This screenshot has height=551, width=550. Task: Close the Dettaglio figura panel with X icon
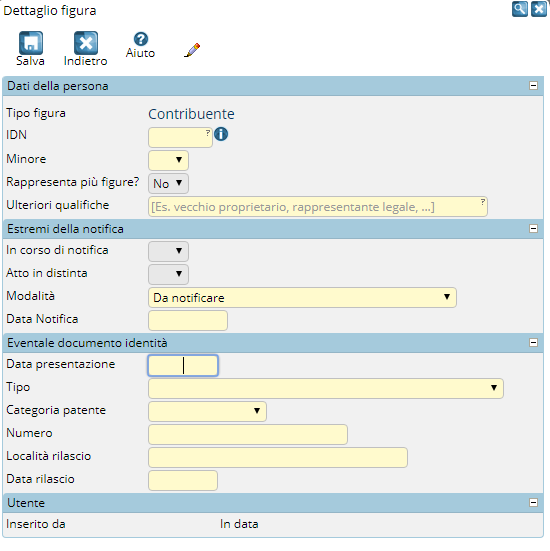pyautogui.click(x=539, y=9)
